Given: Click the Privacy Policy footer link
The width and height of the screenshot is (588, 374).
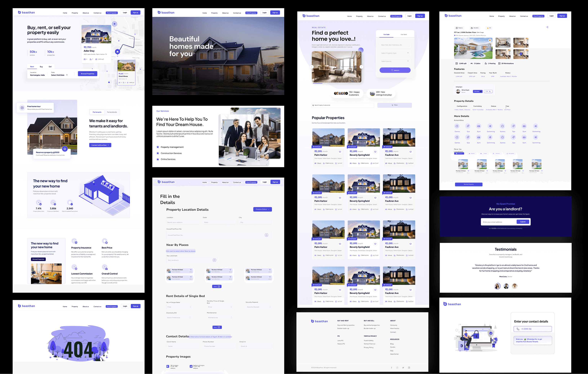Looking at the screenshot, I should 368,347.
